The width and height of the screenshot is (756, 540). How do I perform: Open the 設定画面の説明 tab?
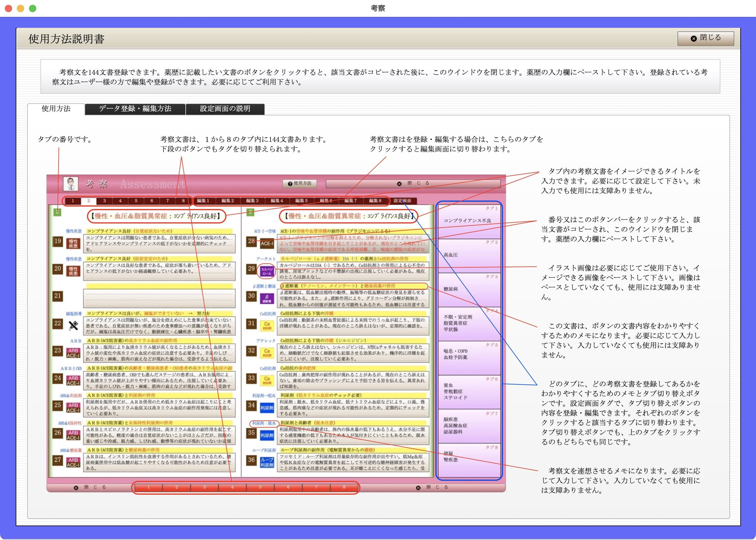pyautogui.click(x=225, y=109)
